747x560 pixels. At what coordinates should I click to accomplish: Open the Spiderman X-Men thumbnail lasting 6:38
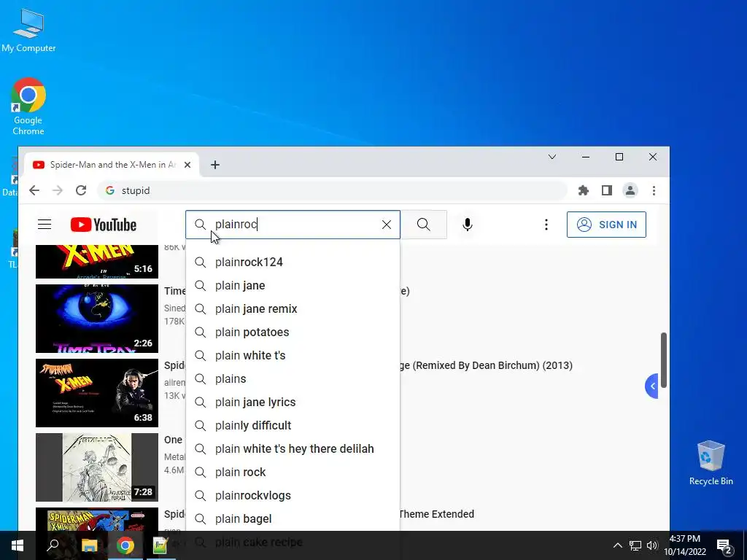click(x=97, y=393)
